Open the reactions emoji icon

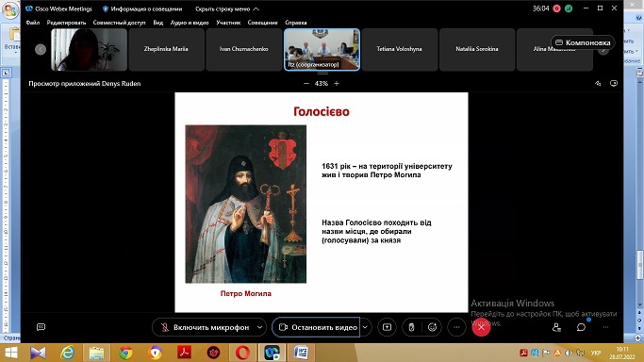tap(432, 327)
